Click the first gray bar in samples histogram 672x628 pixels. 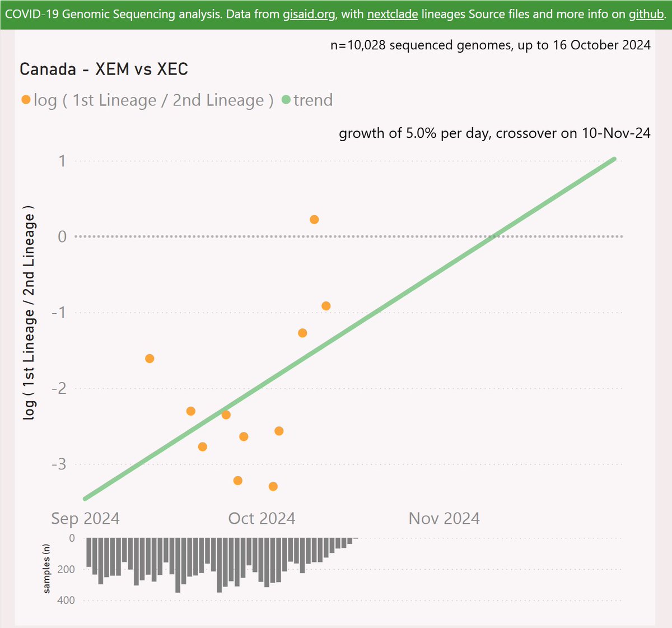pyautogui.click(x=88, y=552)
